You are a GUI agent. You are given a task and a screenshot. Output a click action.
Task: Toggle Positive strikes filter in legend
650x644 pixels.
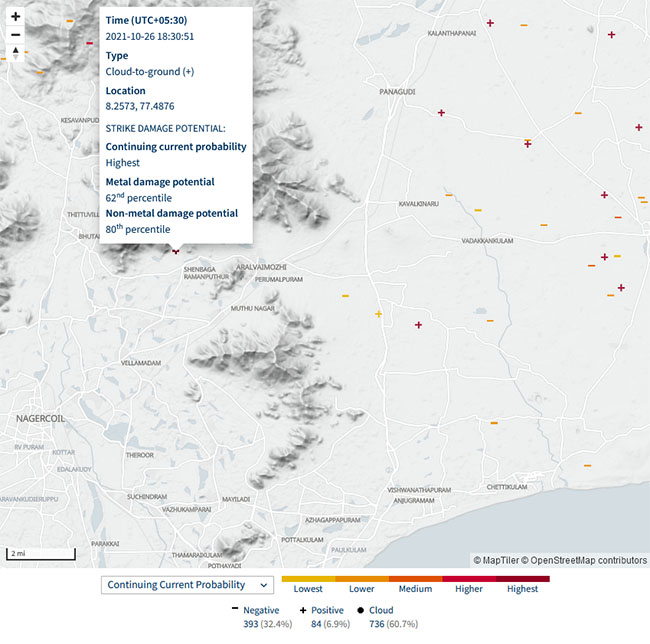[x=321, y=610]
